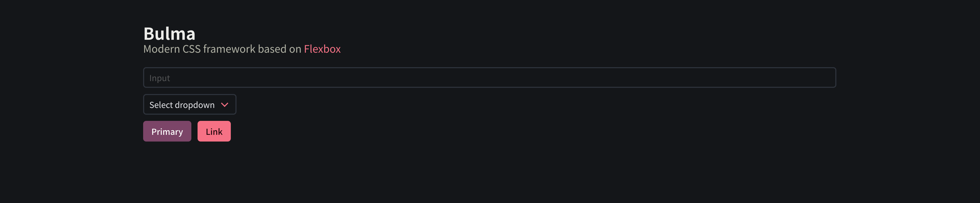The width and height of the screenshot is (980, 203).
Task: Click the pink Link button
Action: pyautogui.click(x=214, y=131)
